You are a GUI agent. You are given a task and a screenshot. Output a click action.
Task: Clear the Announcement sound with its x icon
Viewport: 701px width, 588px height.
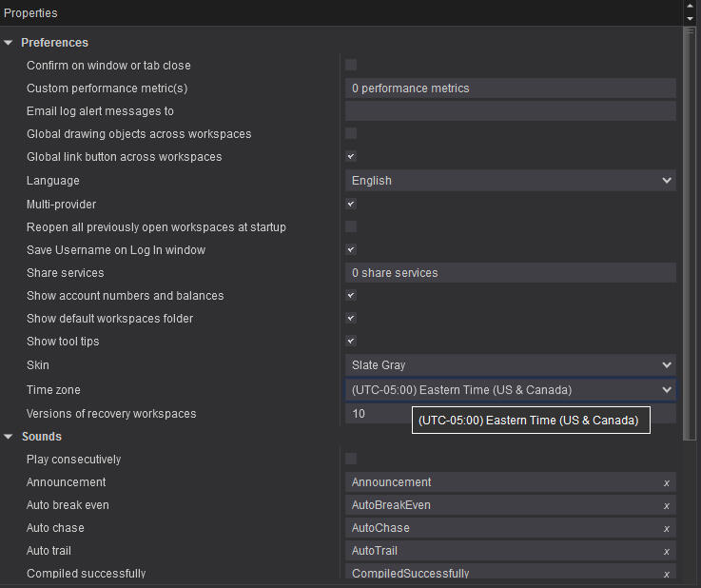666,483
